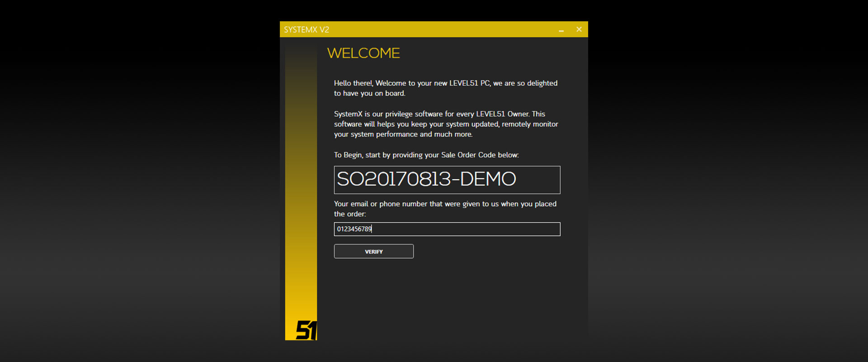Click dark background left of the window
The width and height of the screenshot is (868, 362).
(x=136, y=181)
